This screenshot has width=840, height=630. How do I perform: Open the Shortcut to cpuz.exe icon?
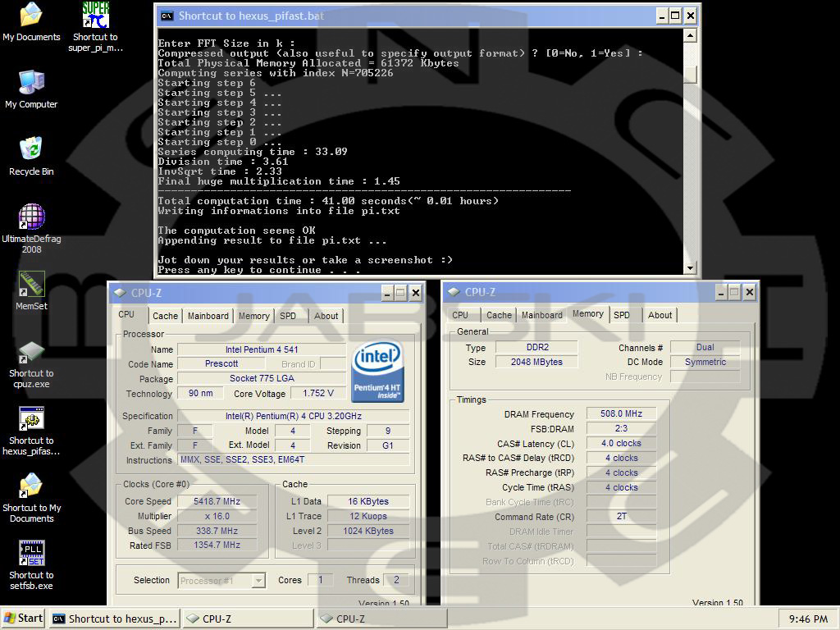tap(31, 364)
